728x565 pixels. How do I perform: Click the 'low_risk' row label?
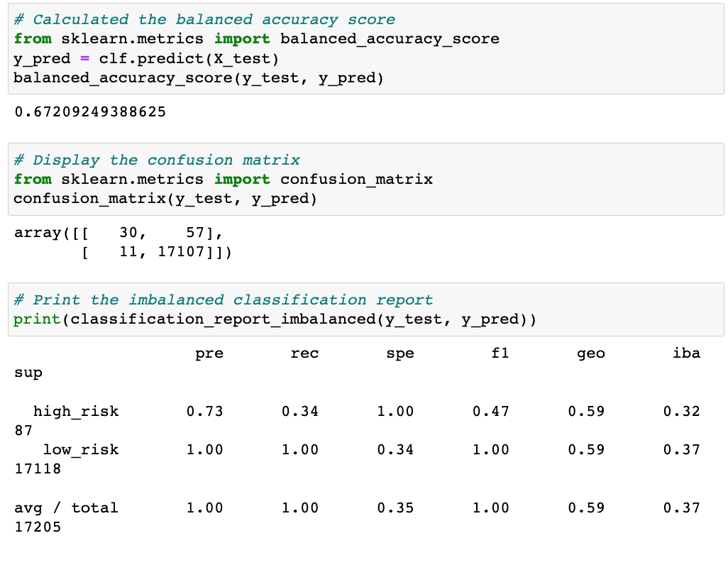click(81, 450)
